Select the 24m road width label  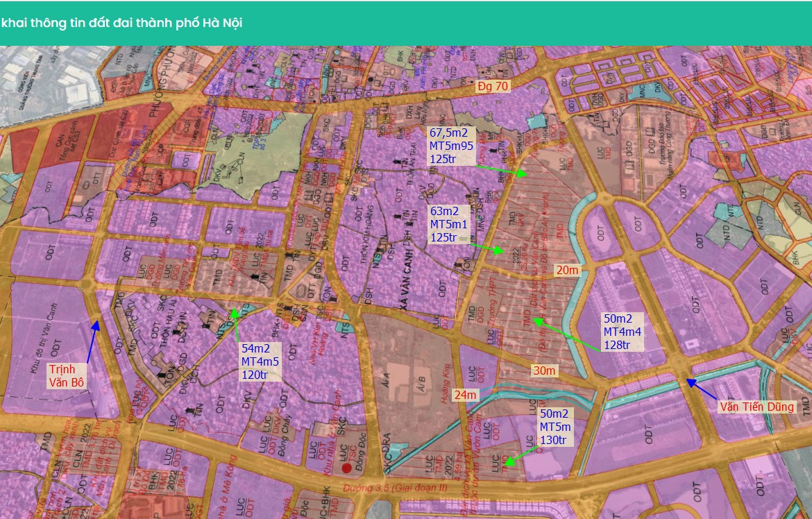(x=466, y=395)
